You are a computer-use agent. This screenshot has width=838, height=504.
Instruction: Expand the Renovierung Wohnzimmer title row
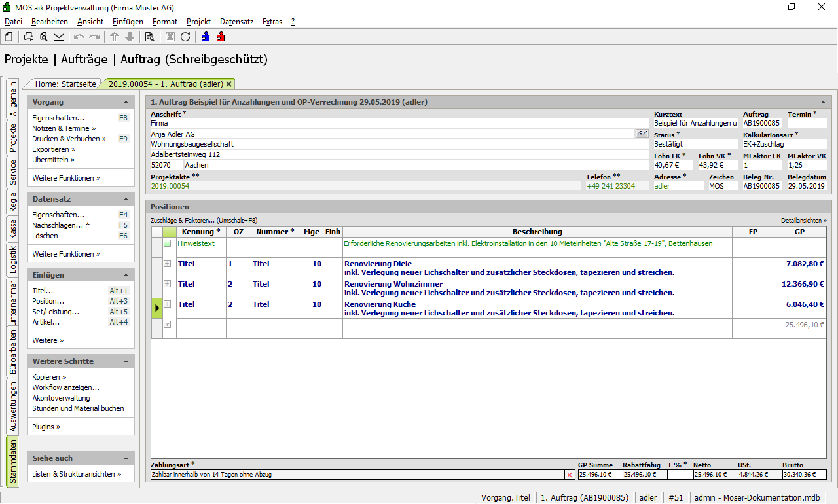pyautogui.click(x=167, y=284)
